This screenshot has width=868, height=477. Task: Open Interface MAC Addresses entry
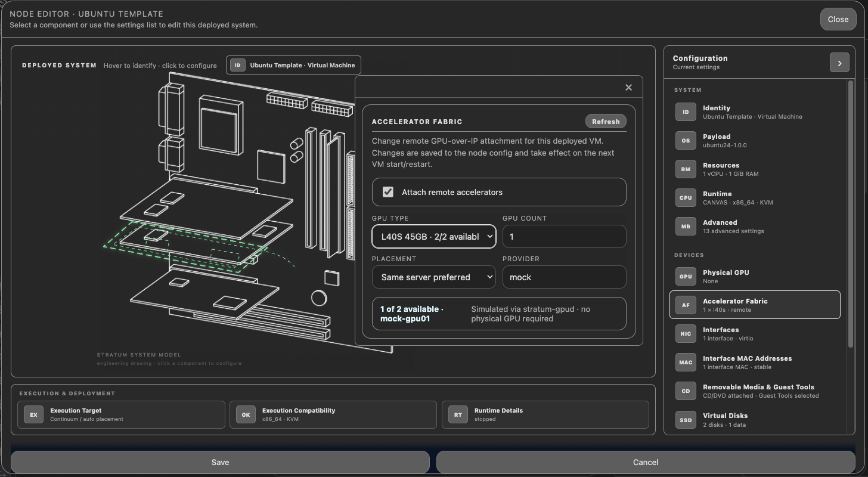point(755,363)
